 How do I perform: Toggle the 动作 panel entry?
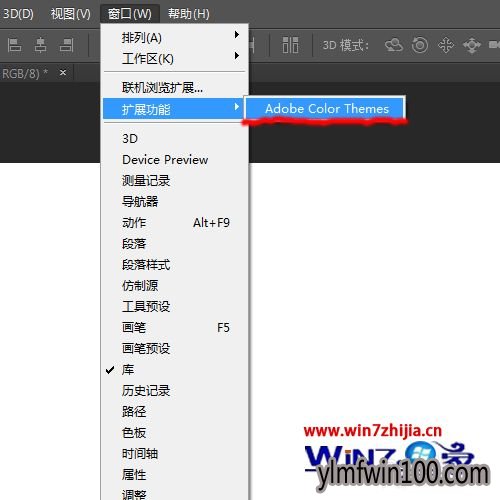[x=176, y=222]
